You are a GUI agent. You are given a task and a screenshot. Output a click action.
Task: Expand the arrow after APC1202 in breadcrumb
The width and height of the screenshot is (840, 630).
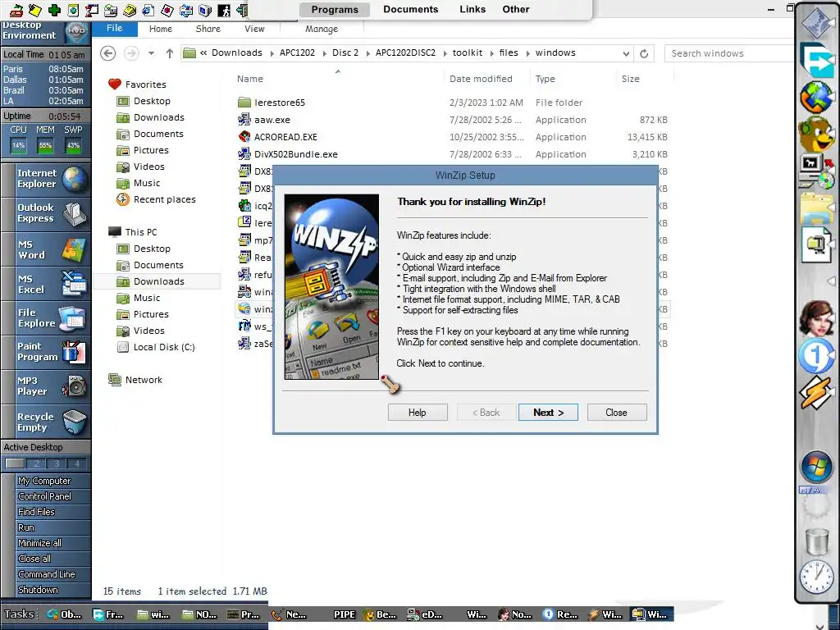point(323,53)
